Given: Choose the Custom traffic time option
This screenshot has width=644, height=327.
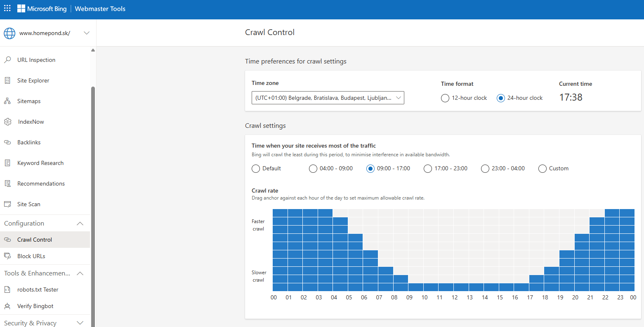Looking at the screenshot, I should pos(543,169).
